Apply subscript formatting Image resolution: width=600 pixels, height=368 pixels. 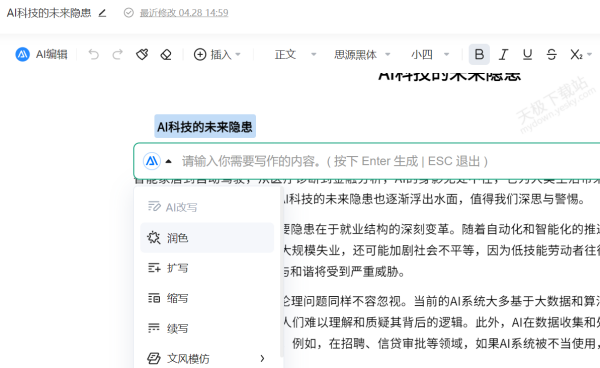576,54
